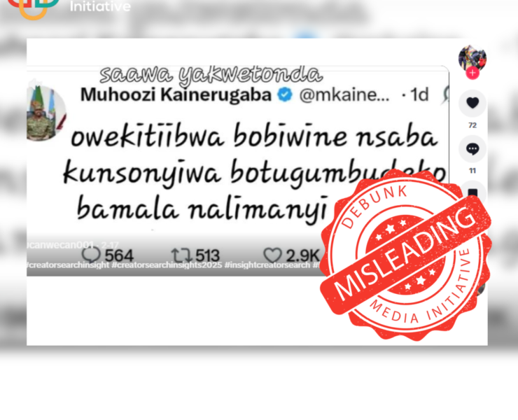Click the canwecan001 username

[x=62, y=245]
